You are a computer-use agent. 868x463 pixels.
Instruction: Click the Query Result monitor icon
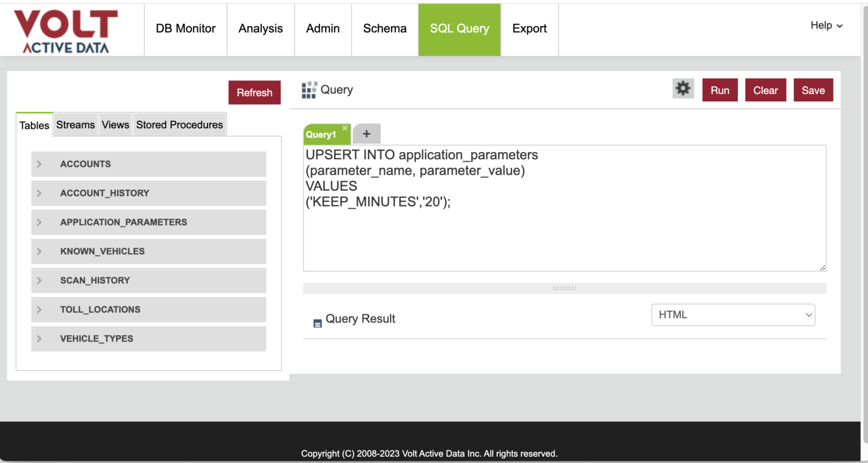(x=317, y=322)
